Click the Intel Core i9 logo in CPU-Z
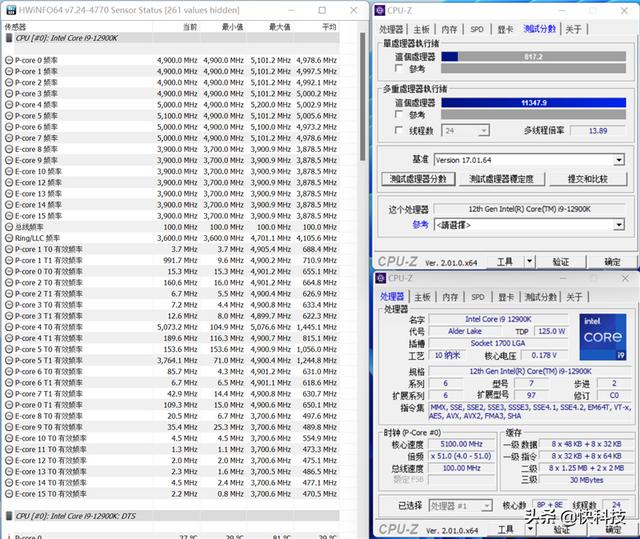 coord(602,337)
